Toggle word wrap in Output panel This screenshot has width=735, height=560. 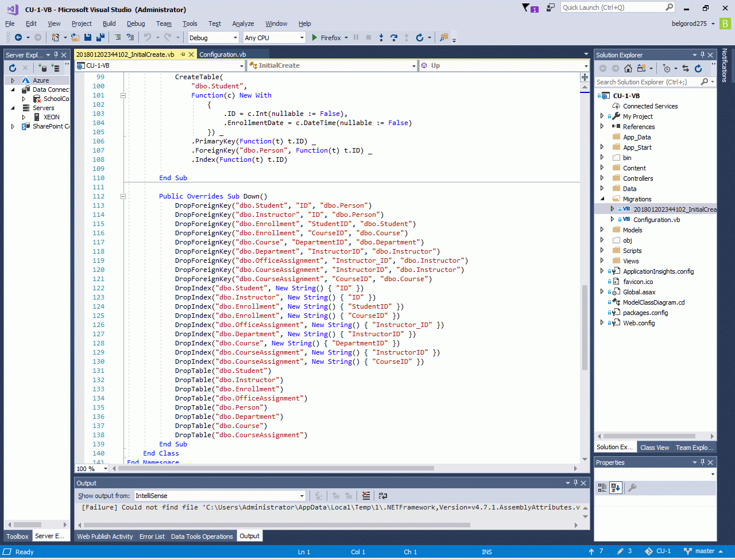383,496
